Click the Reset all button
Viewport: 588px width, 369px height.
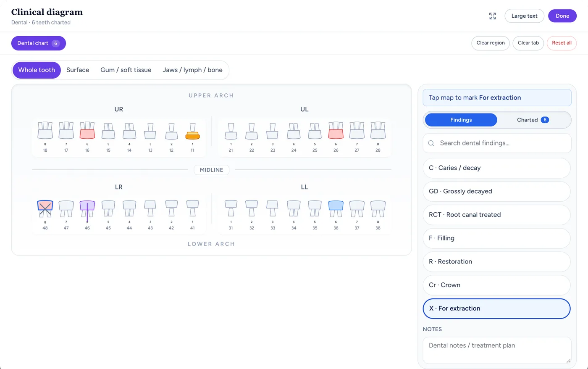click(562, 43)
